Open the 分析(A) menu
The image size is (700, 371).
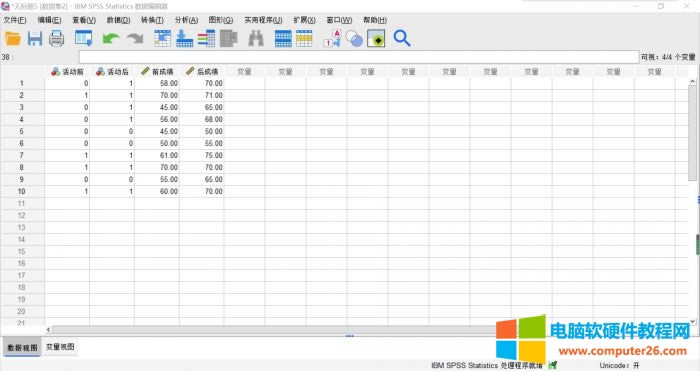186,20
